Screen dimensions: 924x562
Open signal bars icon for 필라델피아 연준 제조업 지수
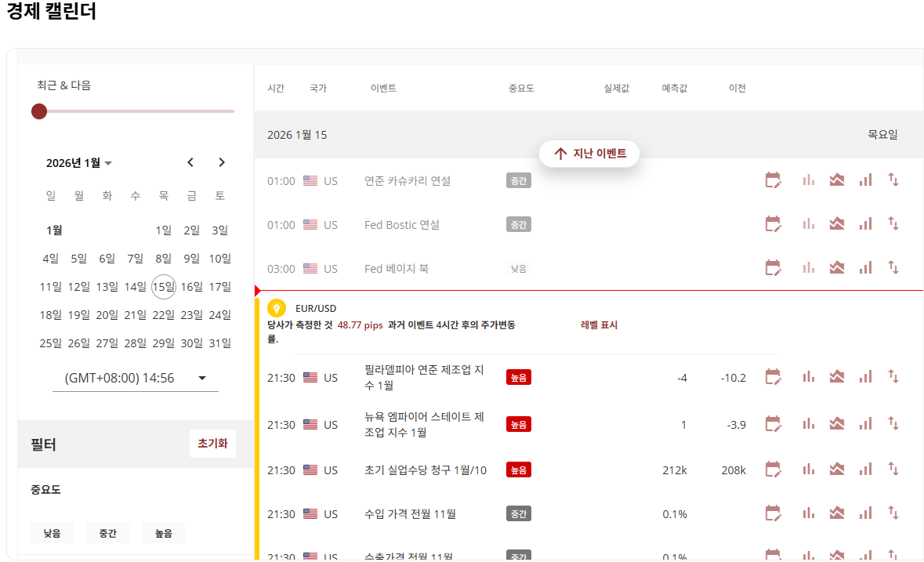click(x=865, y=377)
